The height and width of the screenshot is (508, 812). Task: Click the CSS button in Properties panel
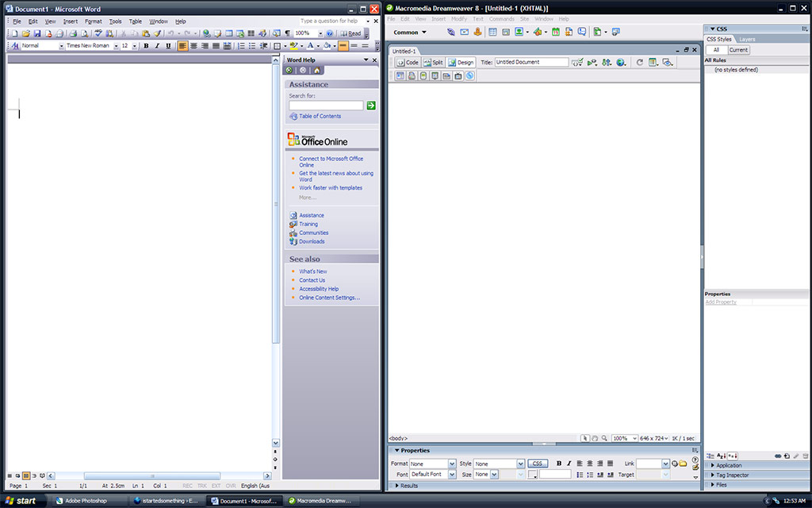click(538, 464)
